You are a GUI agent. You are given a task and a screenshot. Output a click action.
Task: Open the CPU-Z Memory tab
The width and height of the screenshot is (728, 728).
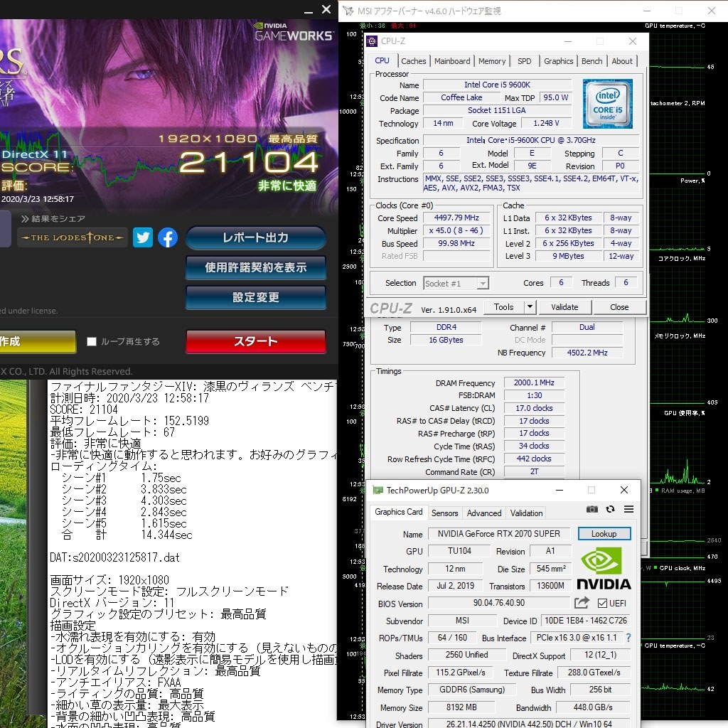coord(492,61)
